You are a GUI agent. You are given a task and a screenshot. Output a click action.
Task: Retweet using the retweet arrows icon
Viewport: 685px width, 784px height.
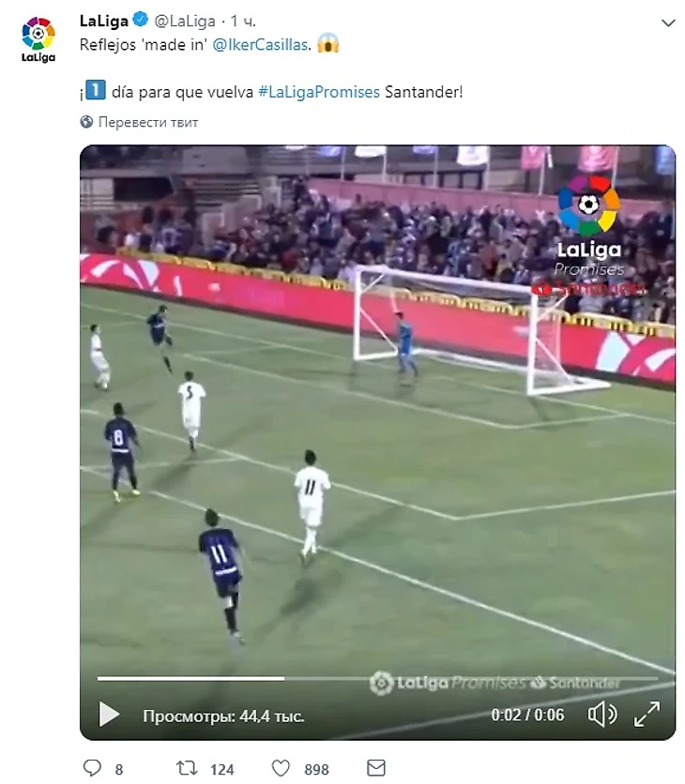[x=187, y=767]
